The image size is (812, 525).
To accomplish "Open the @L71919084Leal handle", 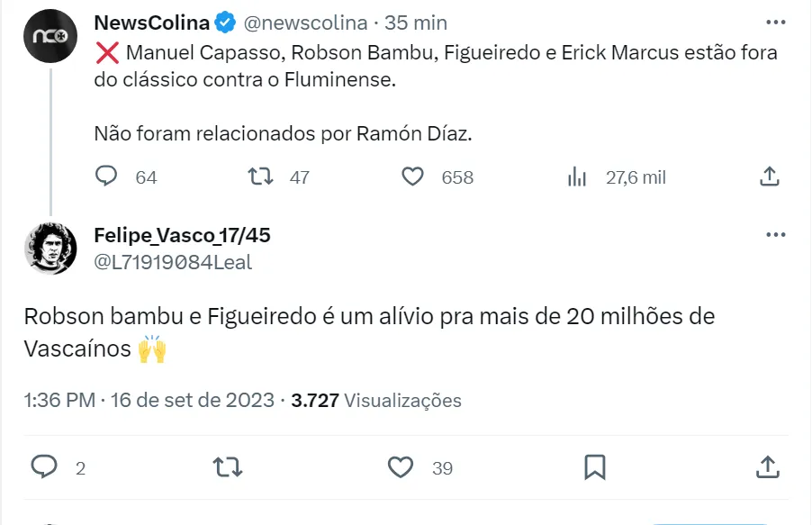I will coord(173,262).
